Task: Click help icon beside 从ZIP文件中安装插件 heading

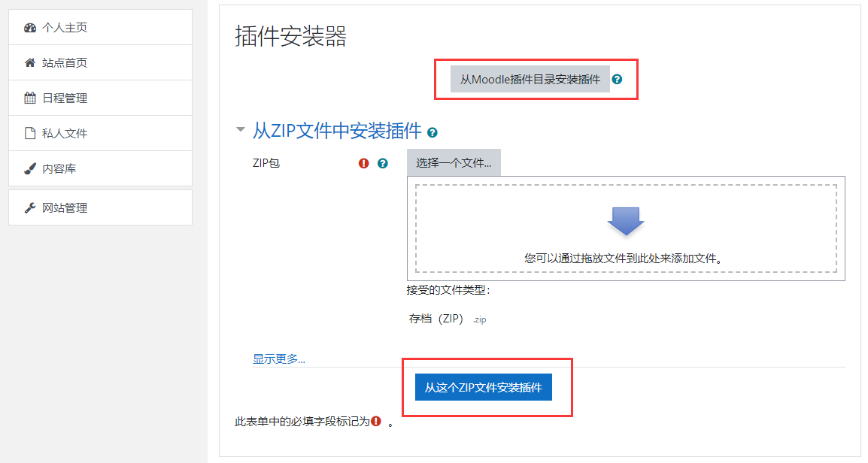Action: point(432,133)
